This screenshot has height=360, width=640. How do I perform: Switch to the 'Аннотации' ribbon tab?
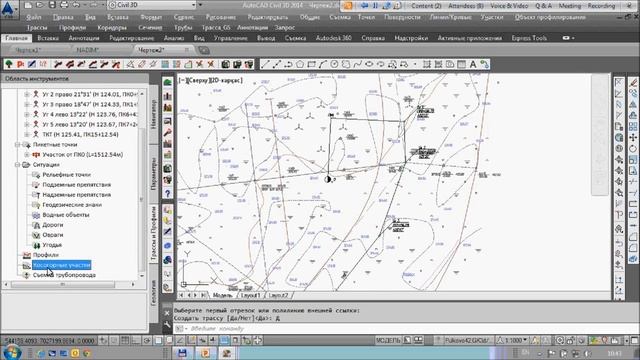(84, 38)
